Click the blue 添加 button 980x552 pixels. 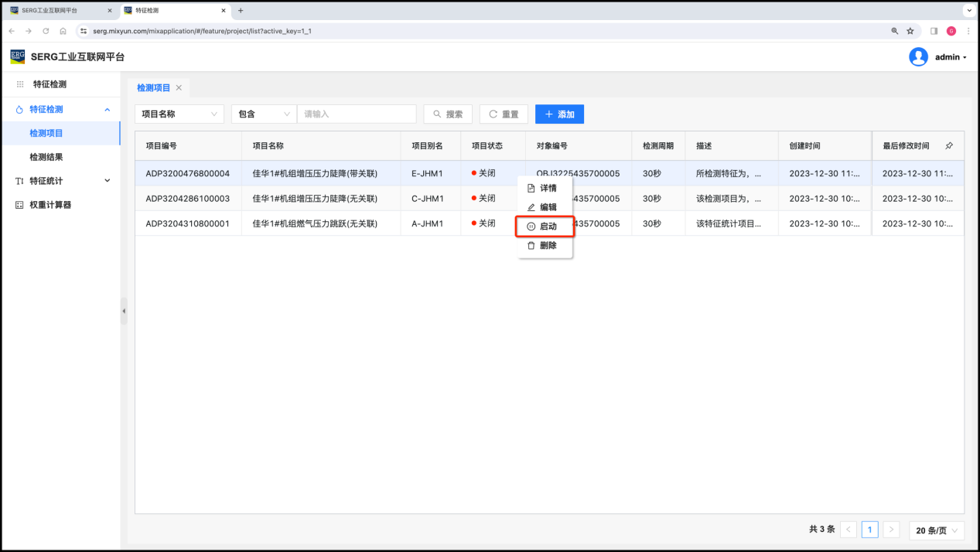pyautogui.click(x=559, y=114)
